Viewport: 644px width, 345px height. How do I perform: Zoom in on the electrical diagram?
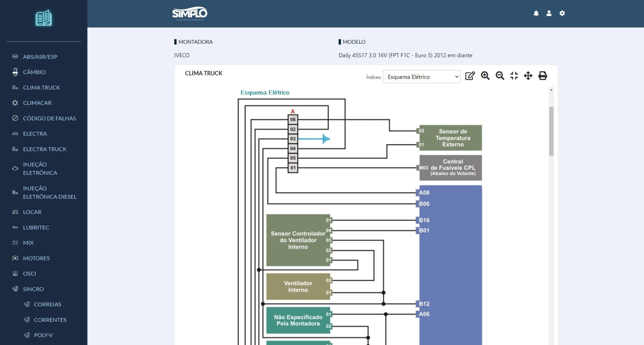485,76
